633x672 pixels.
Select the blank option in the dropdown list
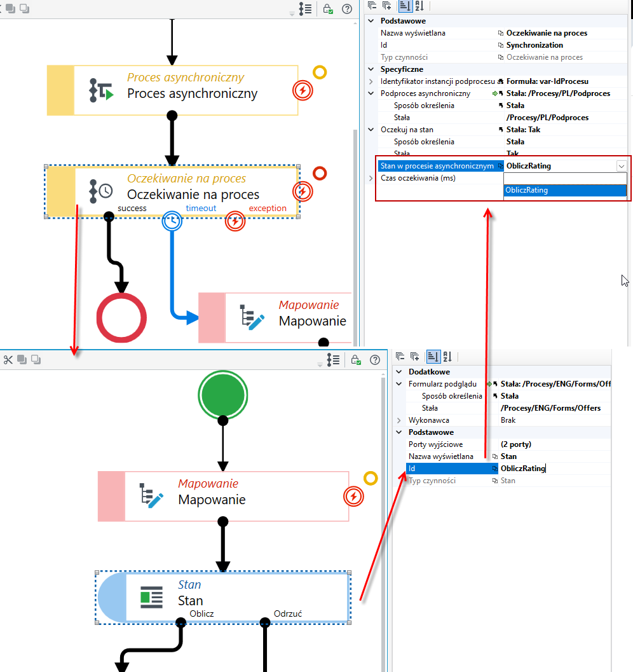(565, 179)
